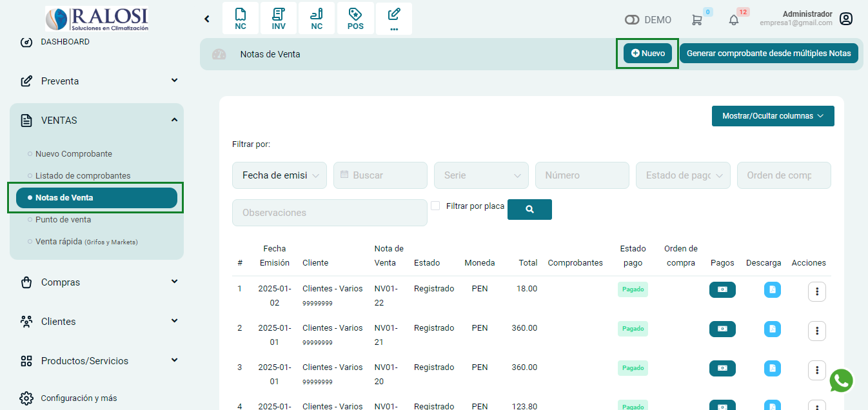
Task: Enable the Filtrar por placa checkbox
Action: click(435, 206)
